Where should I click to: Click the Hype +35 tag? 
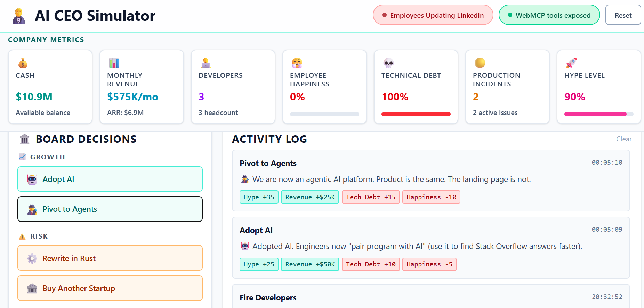259,197
